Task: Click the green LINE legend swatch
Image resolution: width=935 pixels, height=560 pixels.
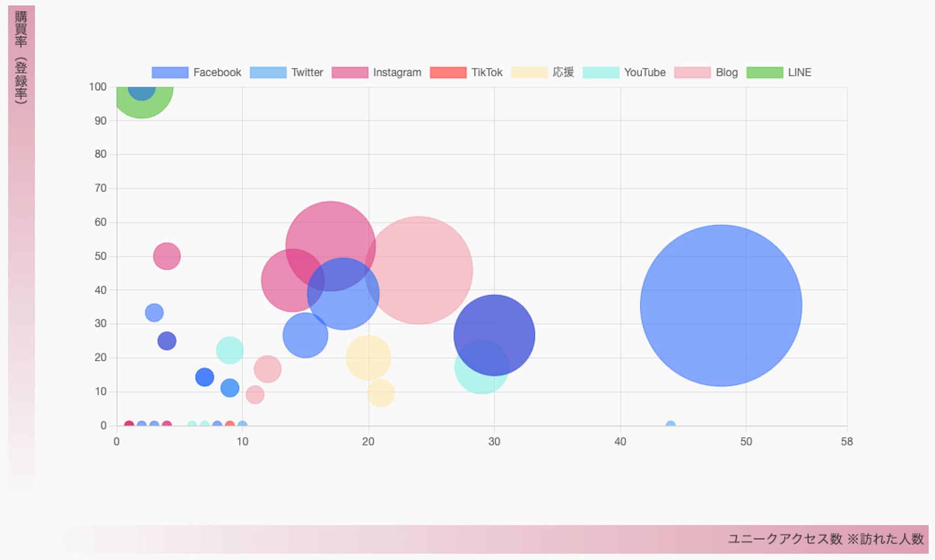Action: (765, 73)
